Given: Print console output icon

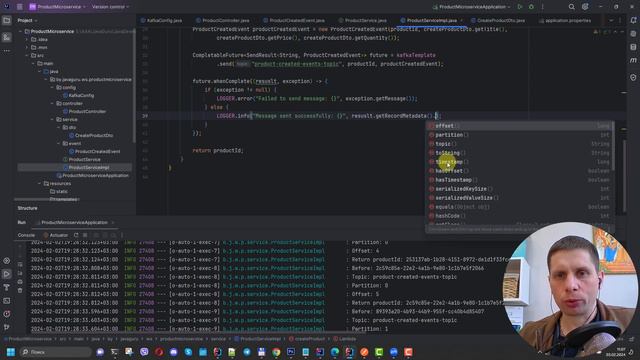Looking at the screenshot, I should pos(20,282).
